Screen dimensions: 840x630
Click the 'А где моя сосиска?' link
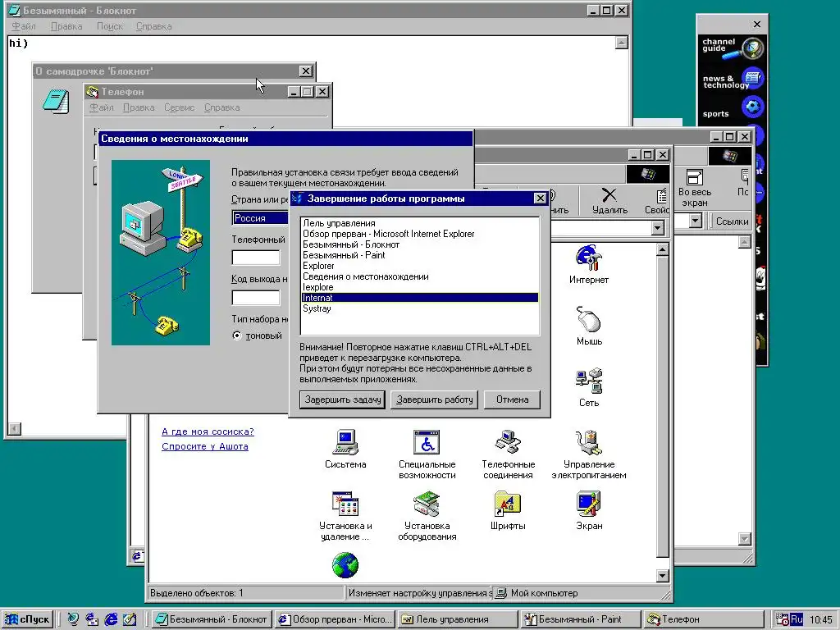pos(208,431)
